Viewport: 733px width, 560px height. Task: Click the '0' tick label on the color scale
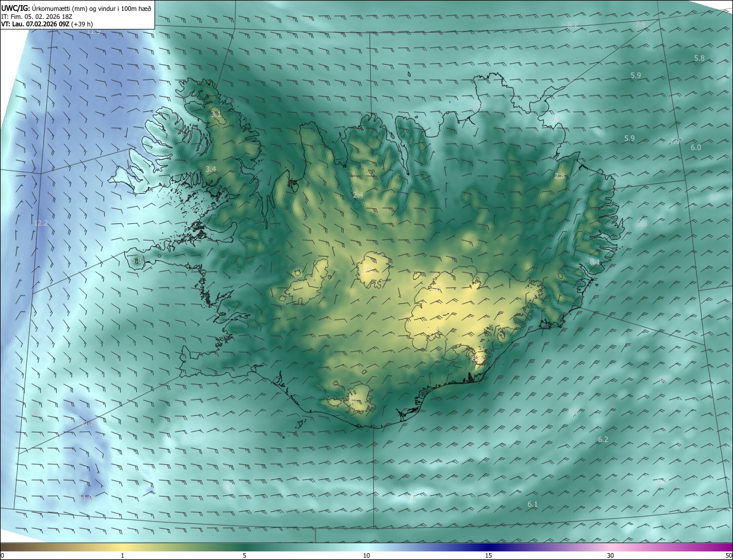tap(2, 555)
